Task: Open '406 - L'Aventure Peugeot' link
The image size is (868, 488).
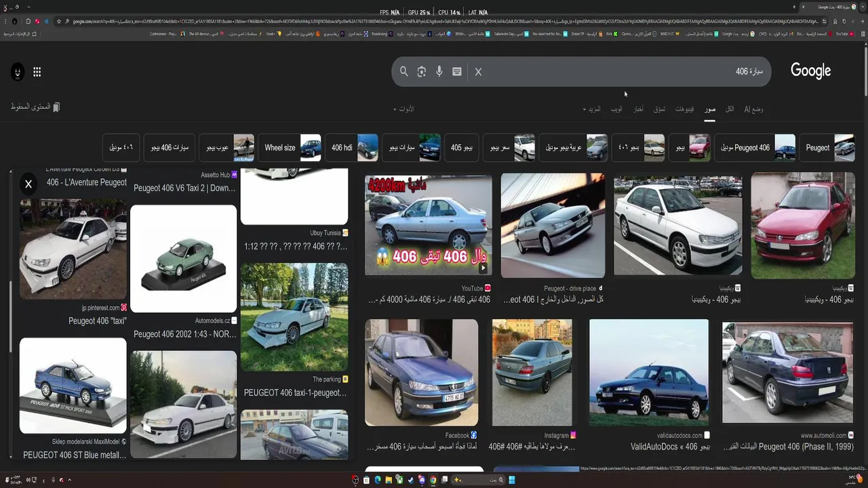Action: [x=87, y=182]
